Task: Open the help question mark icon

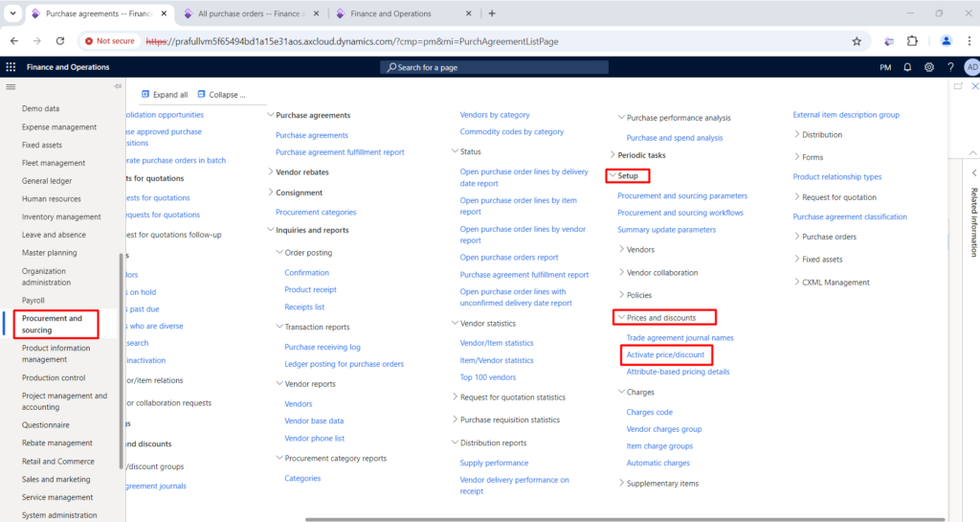Action: click(x=950, y=67)
